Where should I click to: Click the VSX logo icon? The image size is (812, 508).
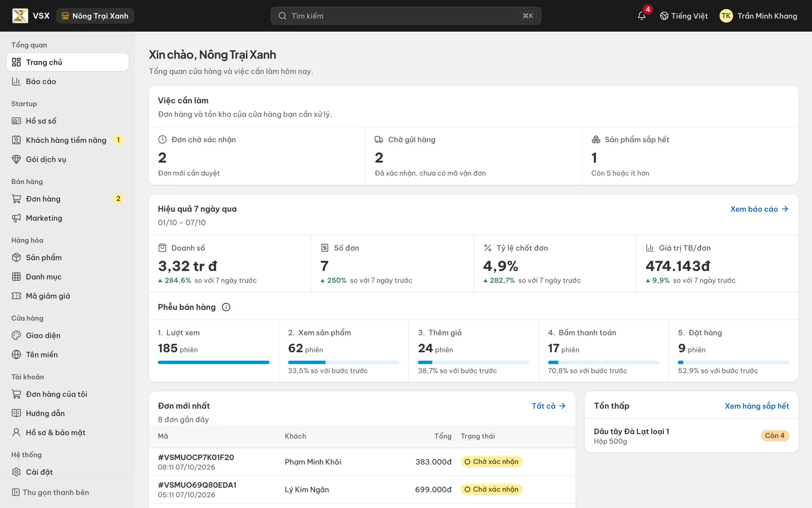(x=20, y=16)
